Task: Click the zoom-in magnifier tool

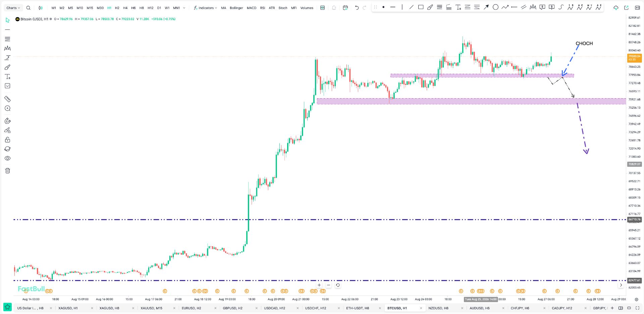Action: coord(7,108)
